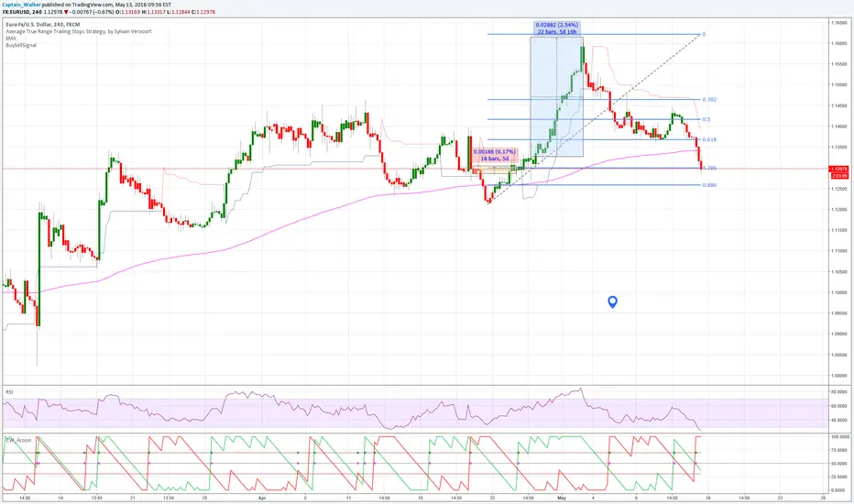Image resolution: width=854 pixels, height=504 pixels.
Task: Click the blue location pin marker
Action: tap(612, 301)
